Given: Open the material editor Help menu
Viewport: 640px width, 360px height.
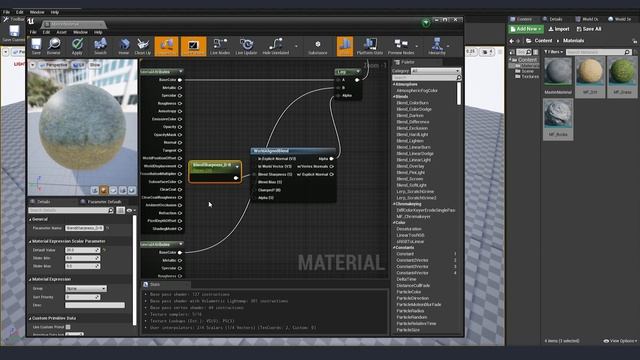Looking at the screenshot, I should 98,32.
